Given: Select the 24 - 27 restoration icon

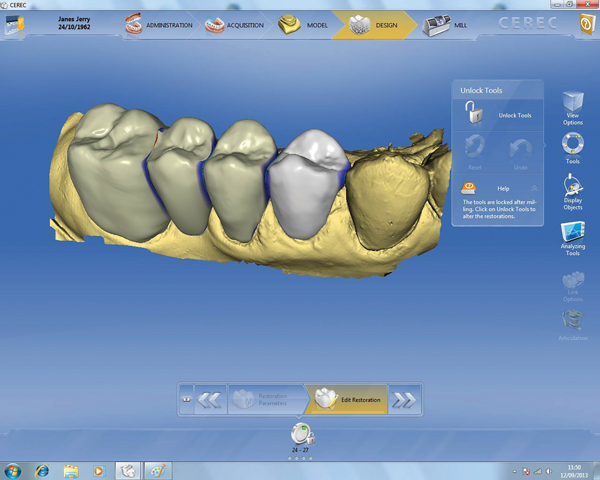Looking at the screenshot, I should click(x=300, y=435).
